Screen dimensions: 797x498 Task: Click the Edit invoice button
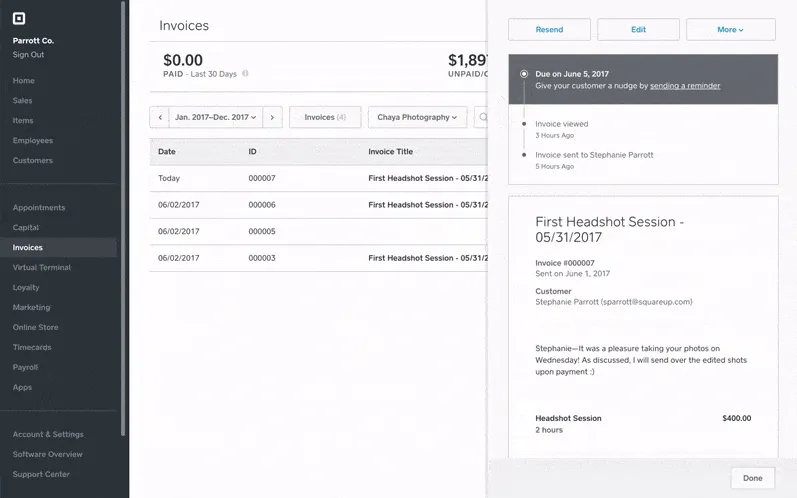[638, 29]
